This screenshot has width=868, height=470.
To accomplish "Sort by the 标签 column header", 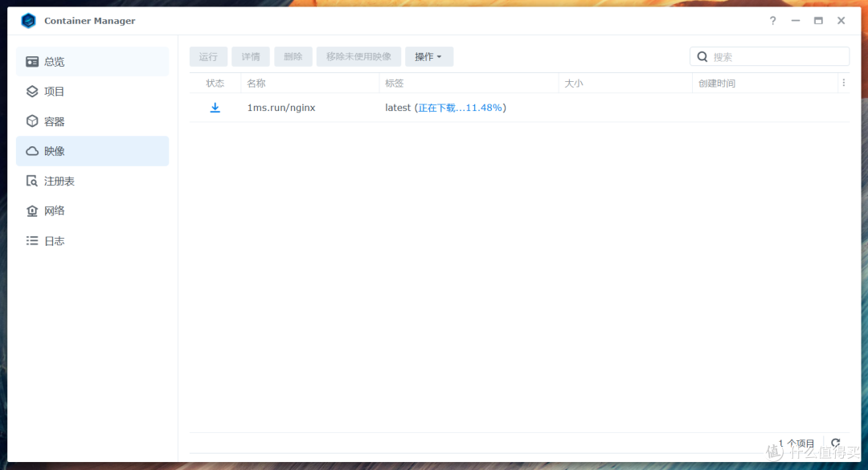I will 469,83.
